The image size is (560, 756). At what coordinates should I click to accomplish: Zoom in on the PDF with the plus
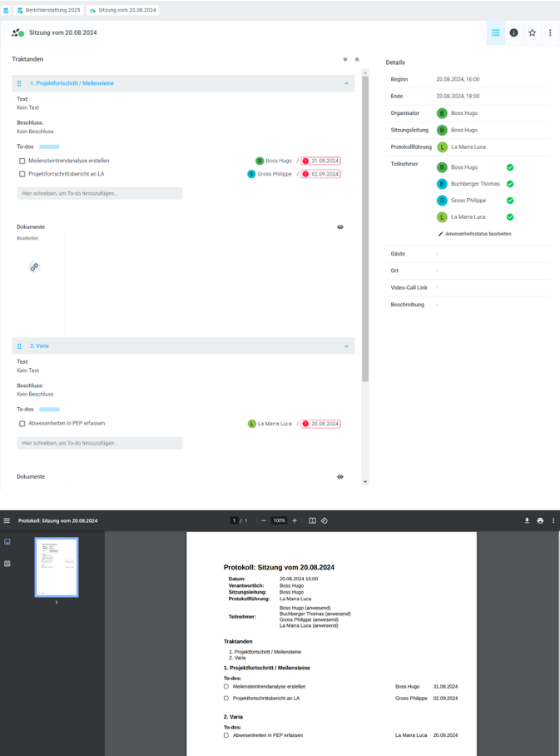tap(295, 520)
